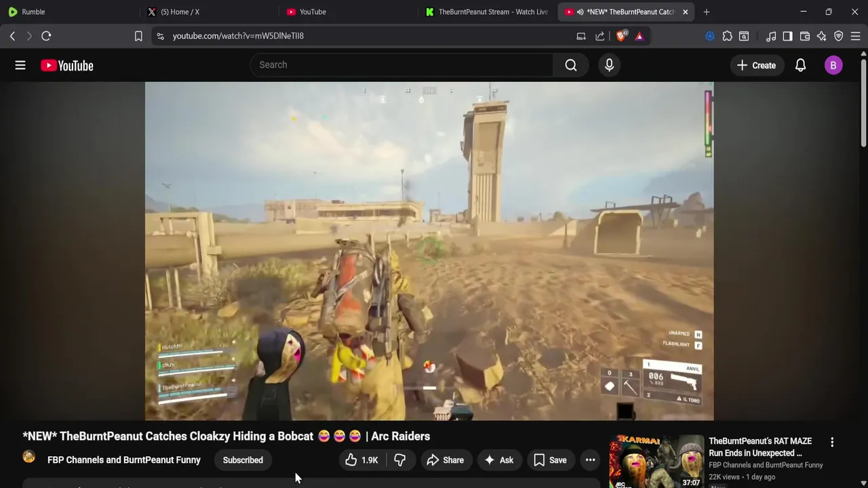Go to YouTube home via logo
The width and height of the screenshot is (868, 488).
tap(67, 65)
